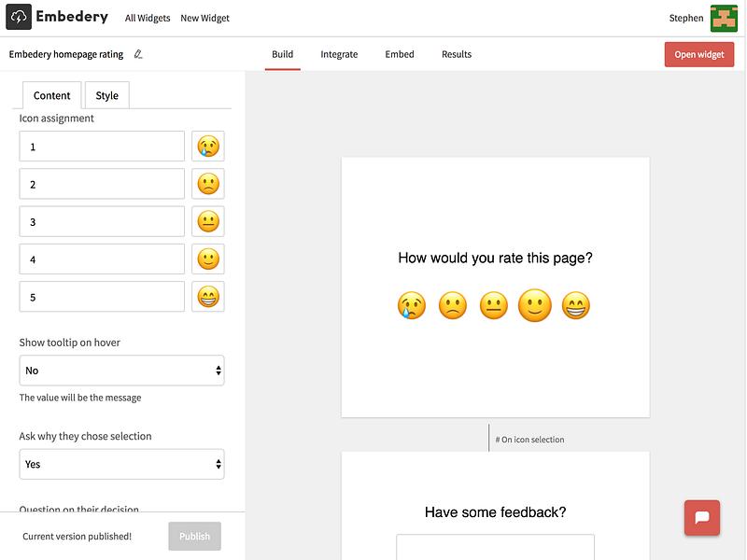
Task: Click the Stephen username
Action: [686, 18]
